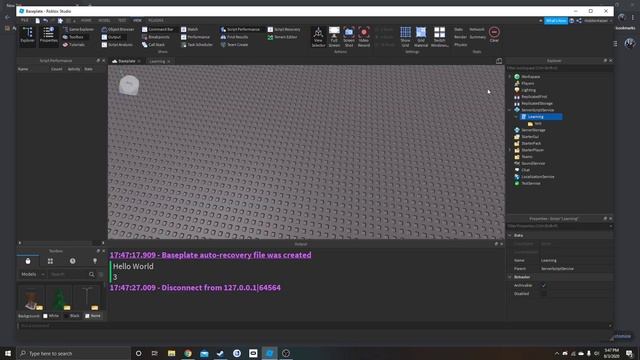Switch to the VIEW ribbon tab

[x=137, y=20]
